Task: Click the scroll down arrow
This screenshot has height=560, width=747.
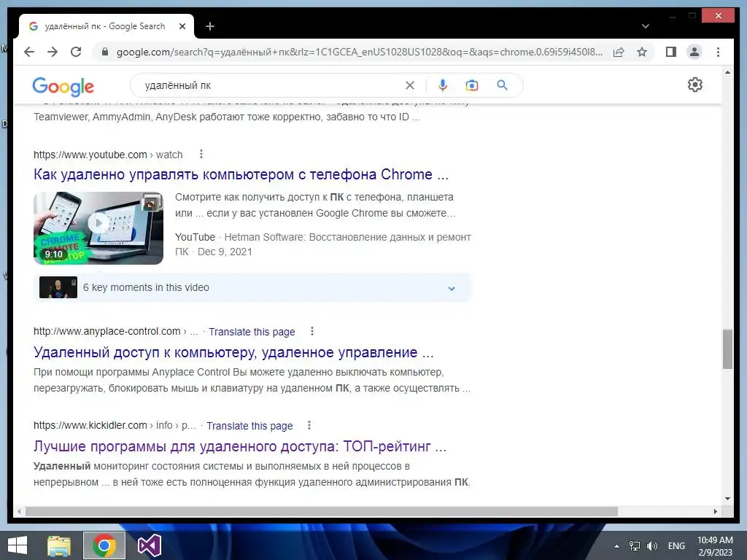Action: [x=727, y=499]
